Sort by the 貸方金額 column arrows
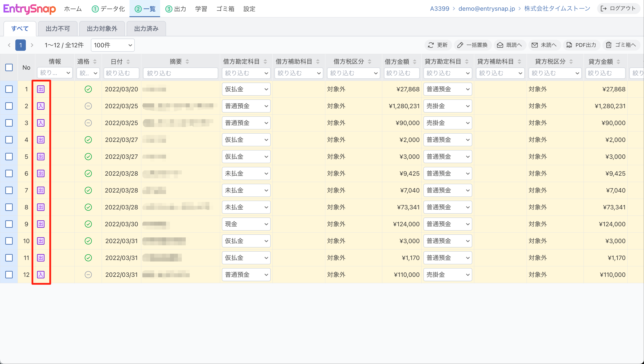 [618, 62]
